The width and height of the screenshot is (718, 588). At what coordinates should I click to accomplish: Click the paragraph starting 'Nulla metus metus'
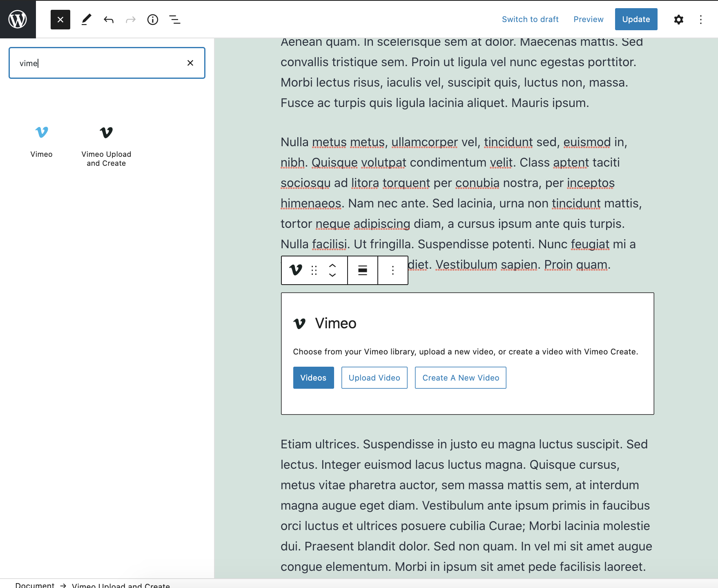click(462, 203)
